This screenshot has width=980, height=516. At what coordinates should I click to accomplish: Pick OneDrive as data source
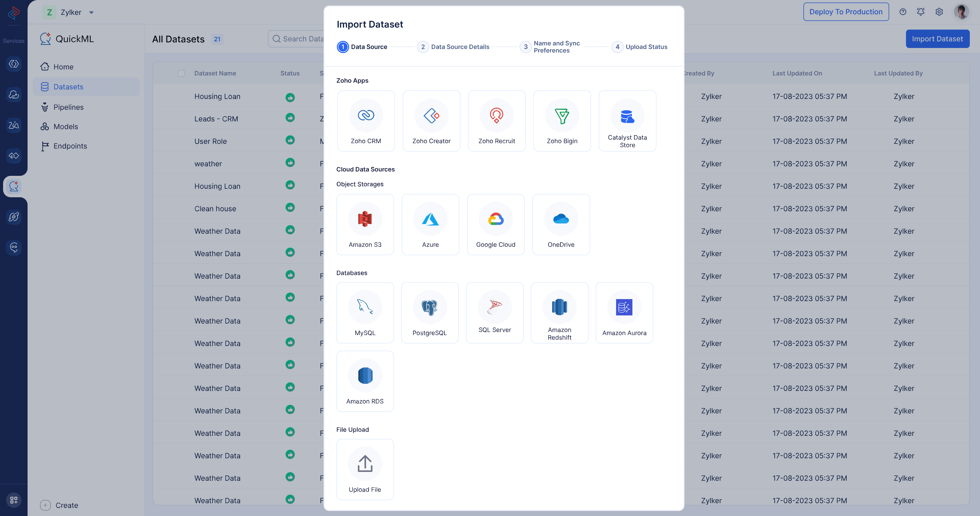[x=561, y=225]
